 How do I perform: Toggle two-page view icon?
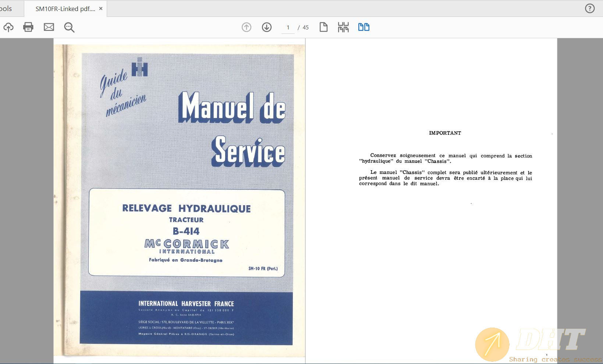click(x=364, y=27)
